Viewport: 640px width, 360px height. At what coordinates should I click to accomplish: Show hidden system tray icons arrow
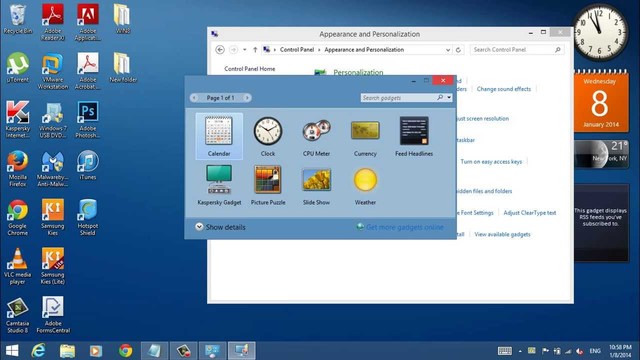tap(520, 351)
